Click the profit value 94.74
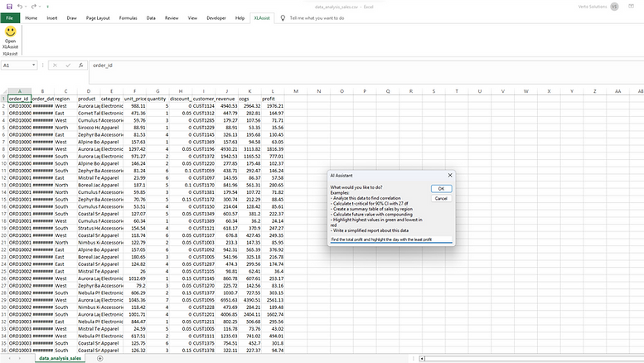Image resolution: width=644 pixels, height=363 pixels. pyautogui.click(x=273, y=351)
